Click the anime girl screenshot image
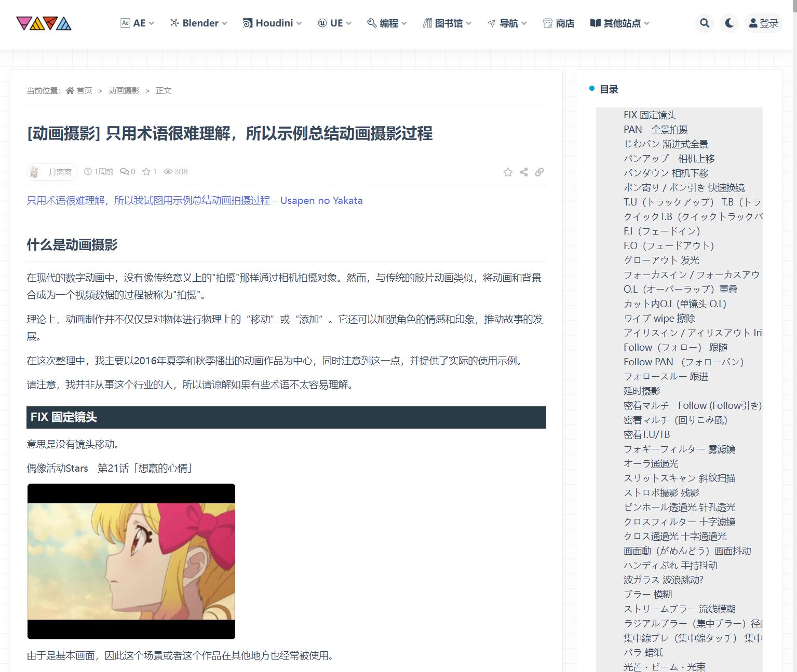The image size is (797, 672). tap(131, 561)
